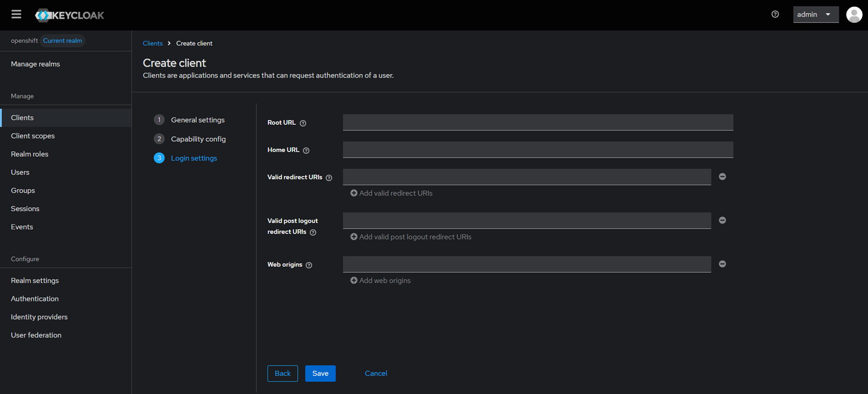
Task: Focus the Root URL input field
Action: pyautogui.click(x=538, y=123)
